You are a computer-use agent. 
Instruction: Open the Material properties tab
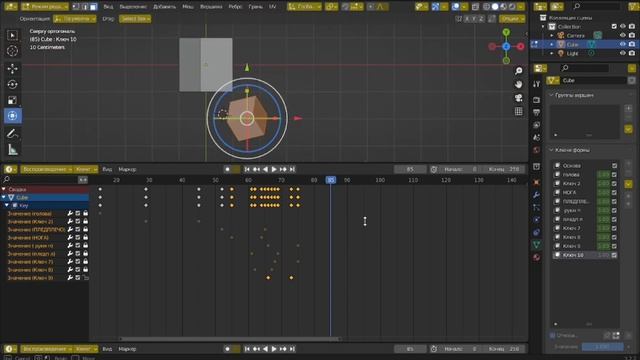pyautogui.click(x=536, y=257)
